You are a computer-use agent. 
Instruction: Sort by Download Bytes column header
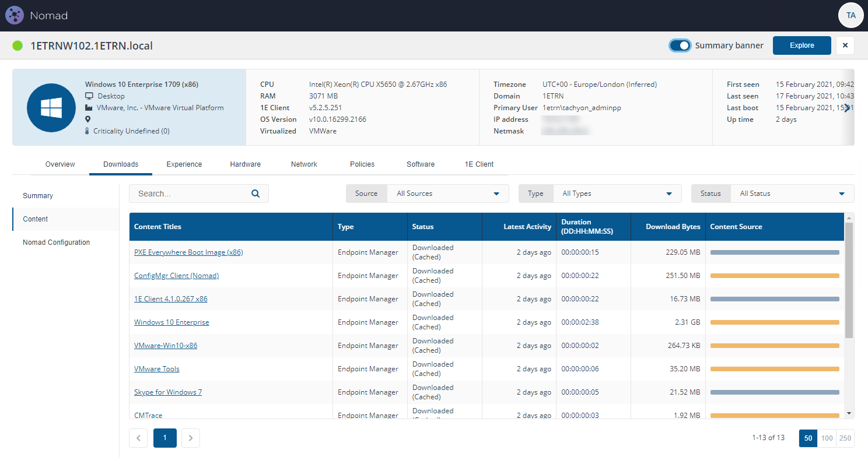(x=668, y=227)
